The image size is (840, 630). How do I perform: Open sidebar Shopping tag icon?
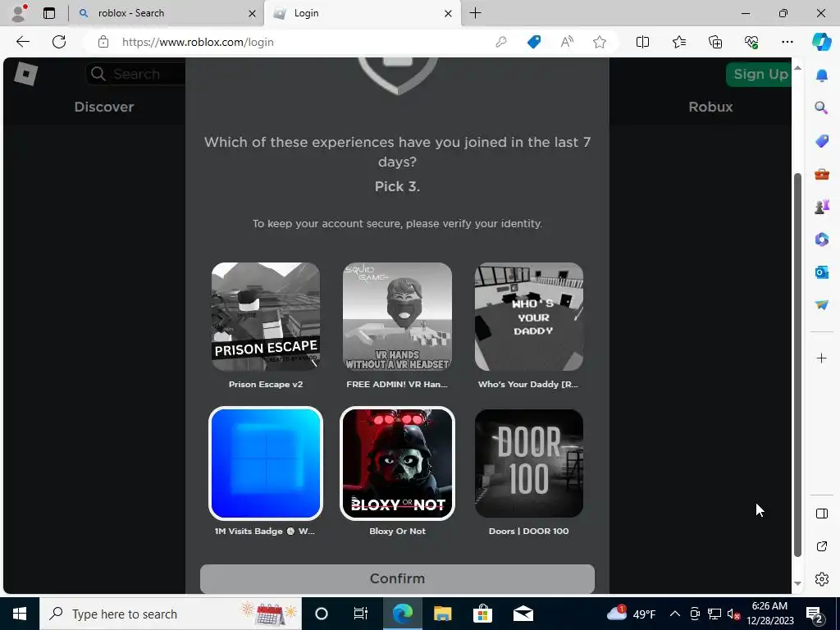(821, 141)
